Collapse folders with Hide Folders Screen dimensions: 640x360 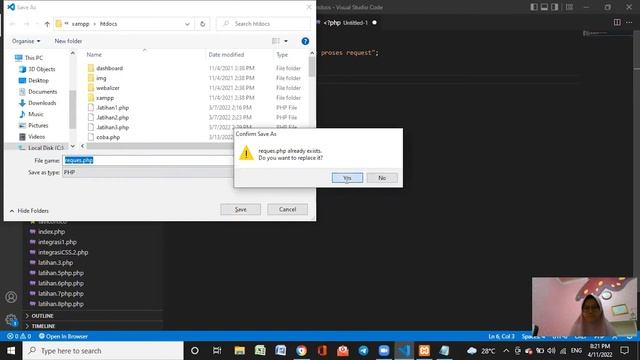[x=29, y=211]
